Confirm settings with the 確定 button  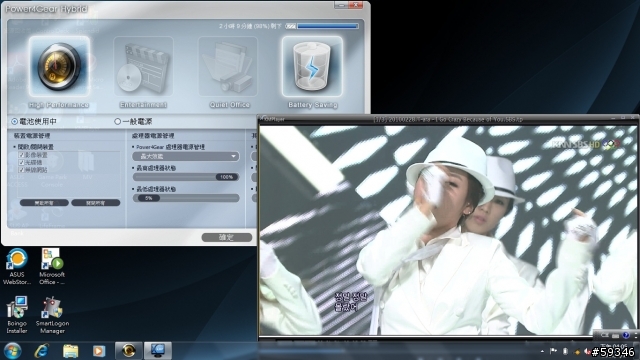pyautogui.click(x=227, y=238)
